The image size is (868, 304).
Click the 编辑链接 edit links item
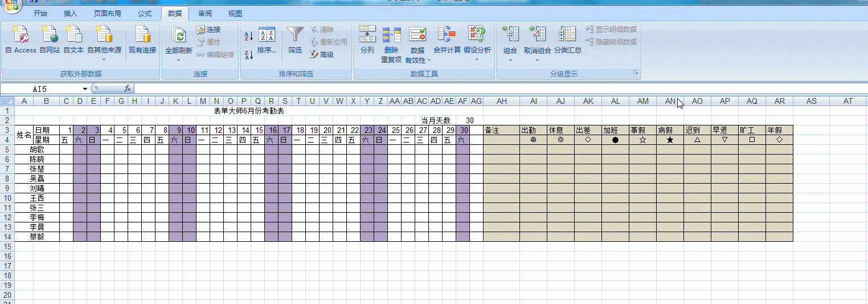pos(215,55)
